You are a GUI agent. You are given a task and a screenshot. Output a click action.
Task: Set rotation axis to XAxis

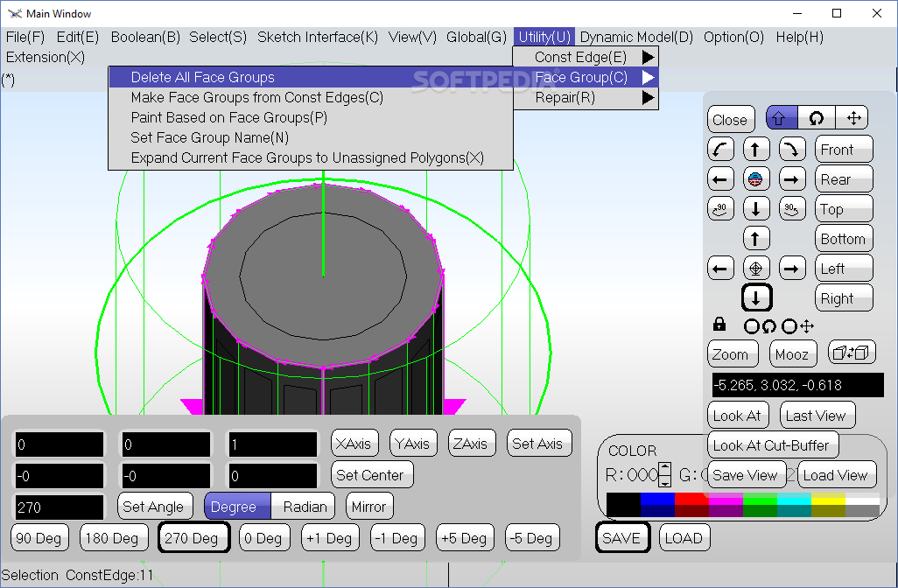354,443
